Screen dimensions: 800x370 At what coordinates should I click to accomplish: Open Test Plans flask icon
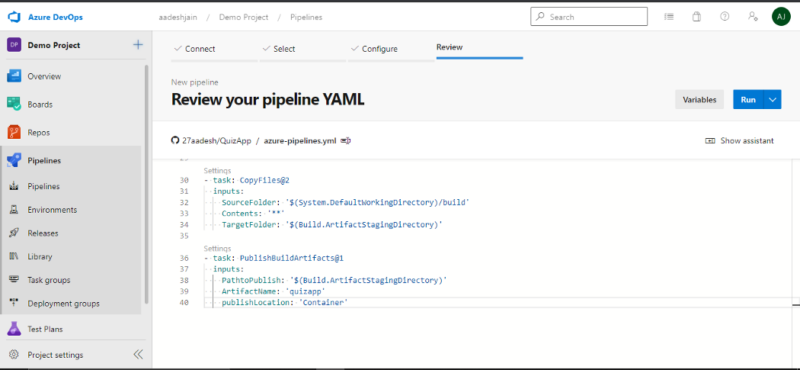(x=14, y=329)
